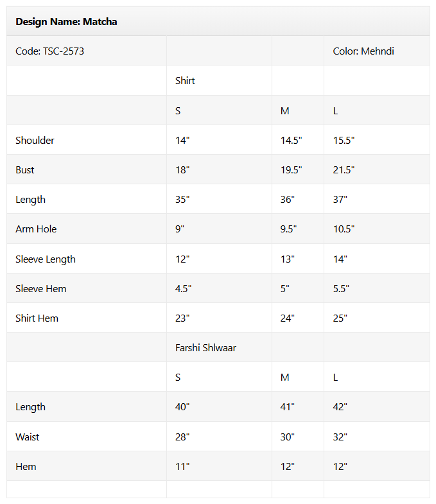Click the small Sleeve Hem value 4.5"
Viewport: 436px width, 504px height.
(x=182, y=289)
